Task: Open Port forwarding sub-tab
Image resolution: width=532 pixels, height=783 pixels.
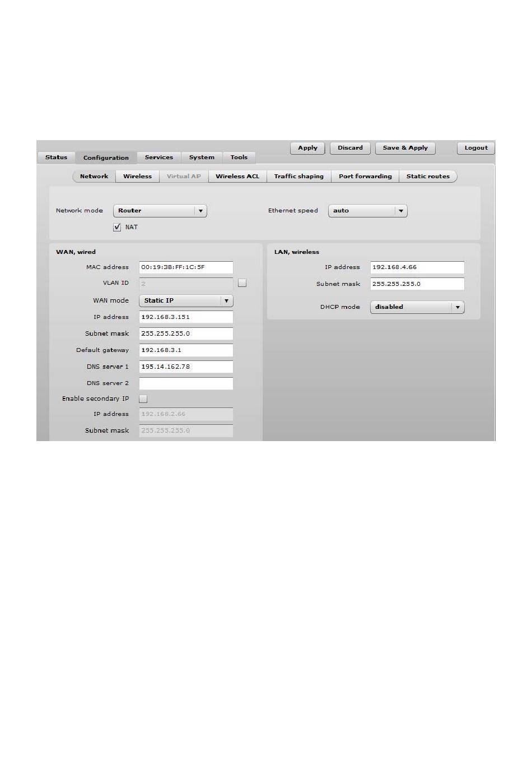Action: [x=365, y=176]
